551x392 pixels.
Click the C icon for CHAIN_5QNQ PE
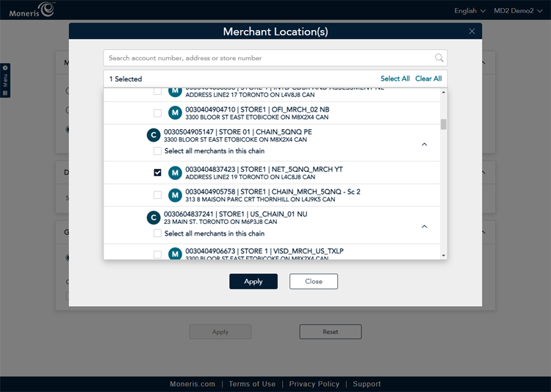pyautogui.click(x=154, y=135)
